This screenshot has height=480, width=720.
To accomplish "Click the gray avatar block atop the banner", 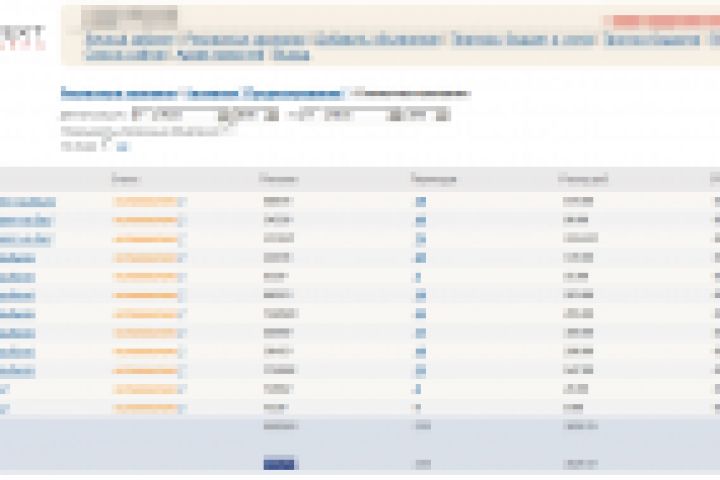I will pos(129,18).
